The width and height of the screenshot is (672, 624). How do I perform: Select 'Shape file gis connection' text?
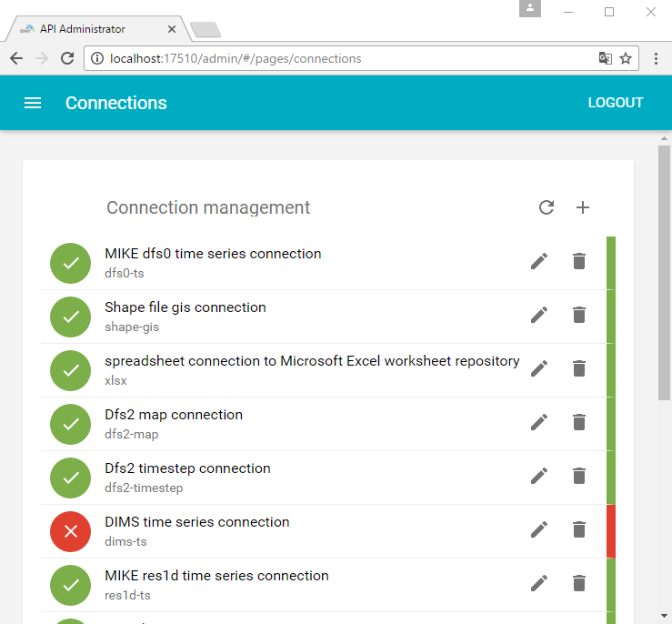pos(186,307)
